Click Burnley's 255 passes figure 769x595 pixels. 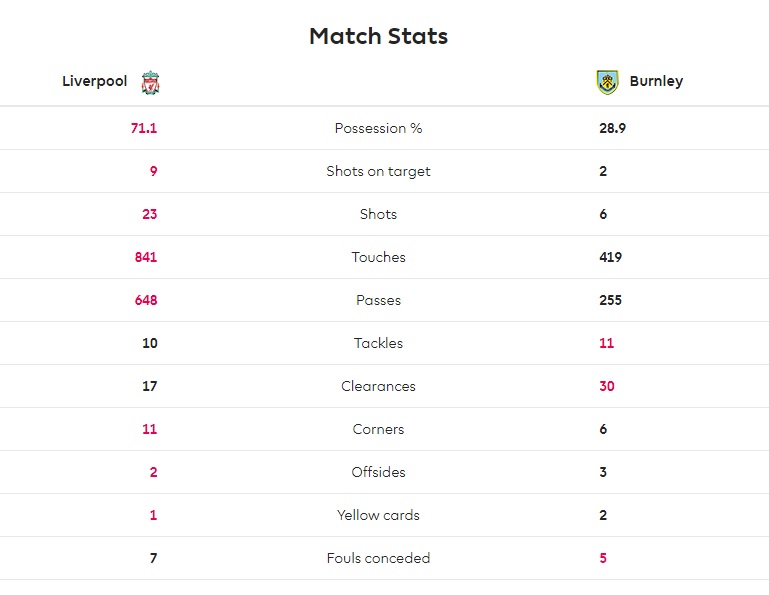[x=611, y=300]
